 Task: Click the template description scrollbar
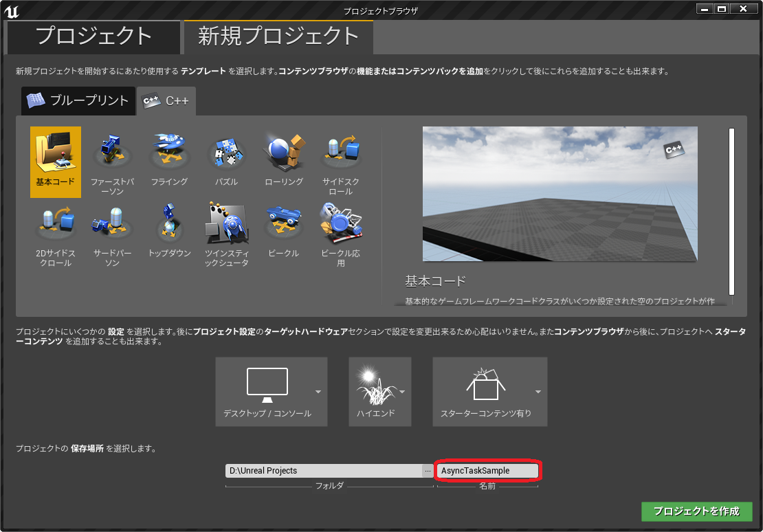click(731, 212)
